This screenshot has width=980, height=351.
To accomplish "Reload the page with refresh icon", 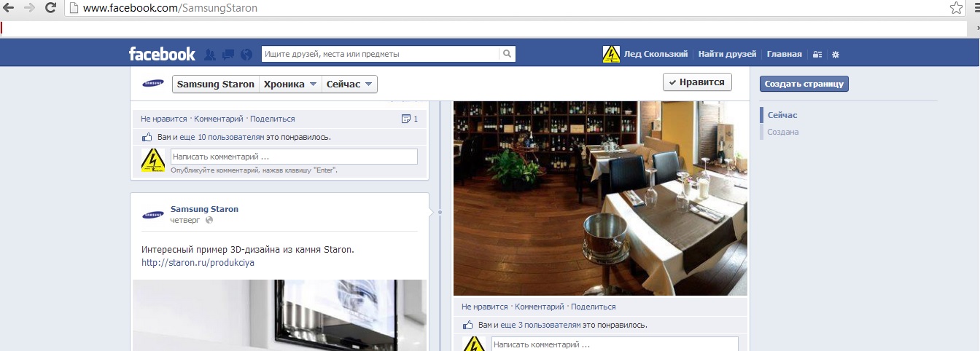I will pyautogui.click(x=50, y=8).
